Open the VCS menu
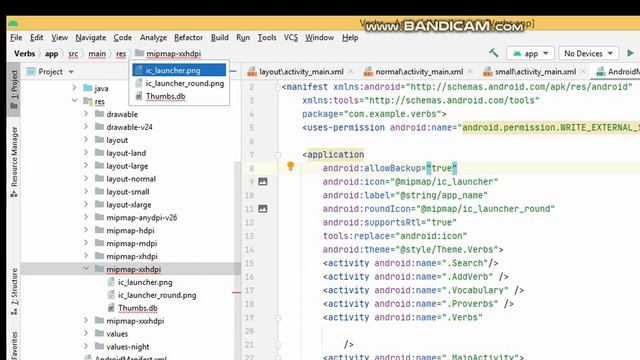Image resolution: width=640 pixels, height=360 pixels. [291, 38]
